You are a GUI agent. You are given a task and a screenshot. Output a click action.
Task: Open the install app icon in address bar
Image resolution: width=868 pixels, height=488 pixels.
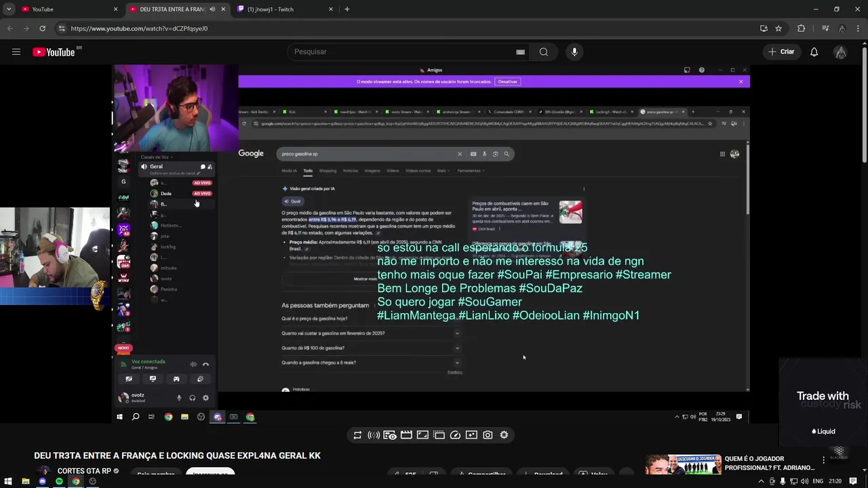764,28
